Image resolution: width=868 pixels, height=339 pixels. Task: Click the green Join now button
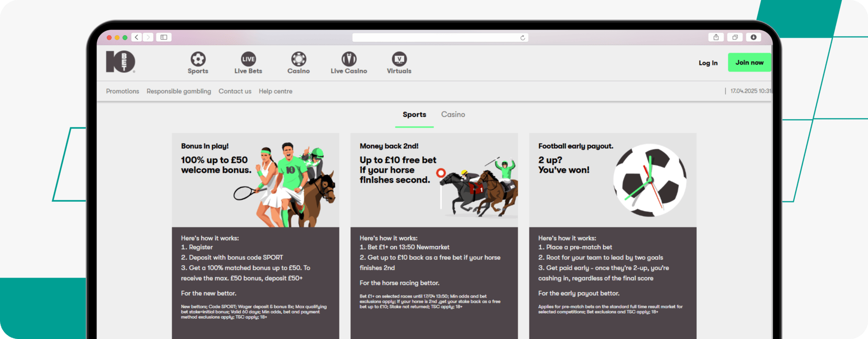click(749, 62)
